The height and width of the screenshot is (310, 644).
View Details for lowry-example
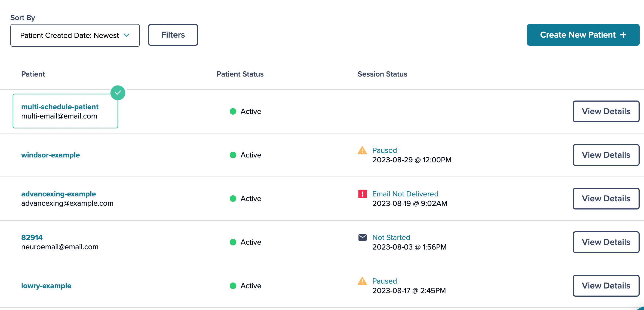click(x=606, y=286)
